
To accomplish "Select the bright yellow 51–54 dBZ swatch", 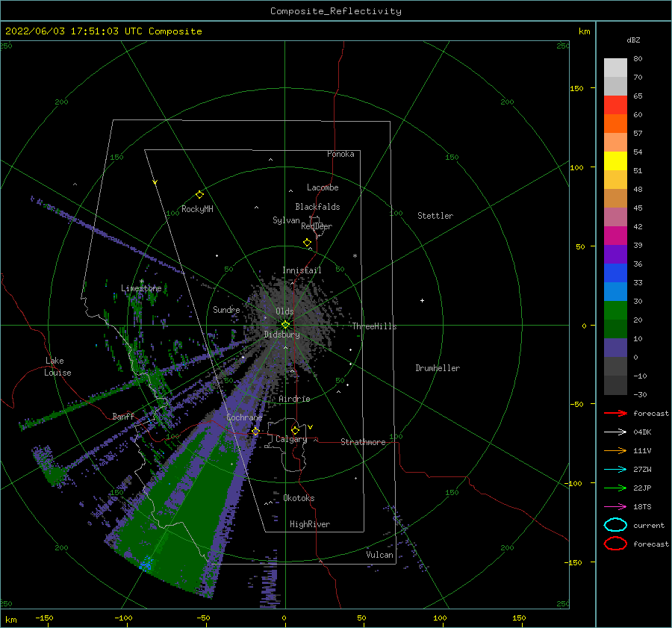I will point(615,161).
